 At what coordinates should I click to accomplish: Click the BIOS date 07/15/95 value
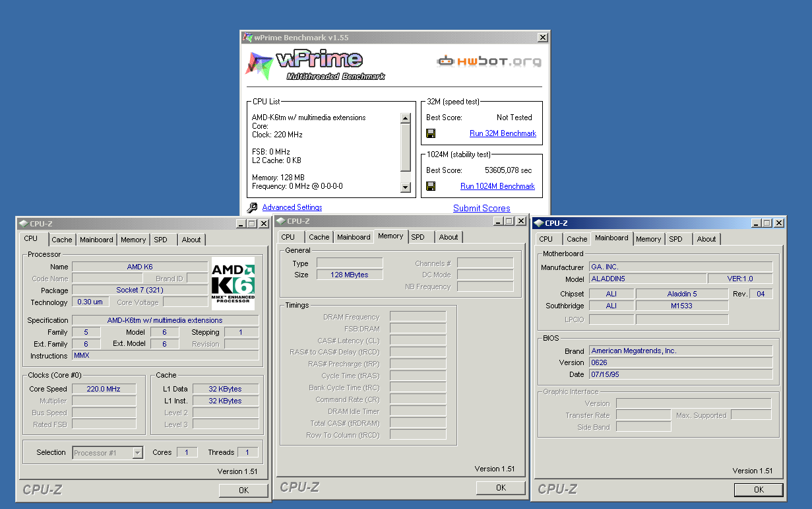(681, 374)
